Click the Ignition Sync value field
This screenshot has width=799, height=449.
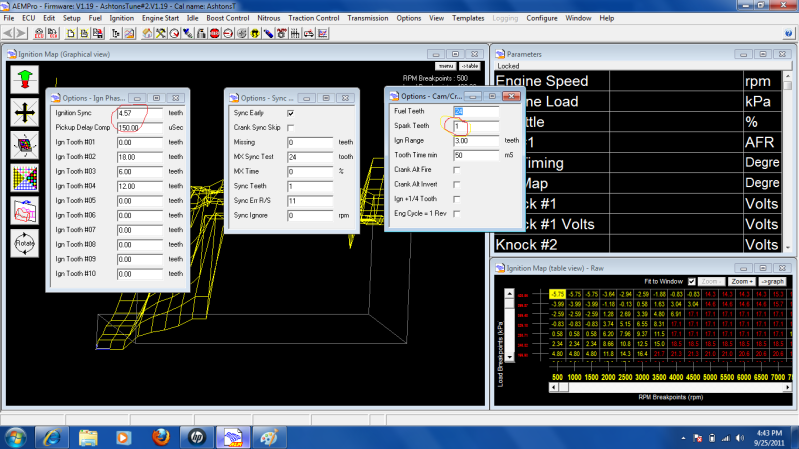tap(139, 113)
